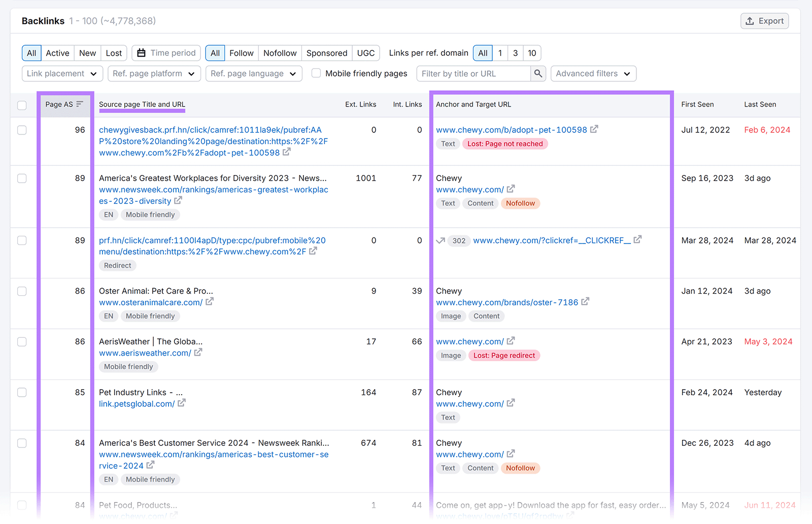Viewport: 812px width, 524px height.
Task: Open the Link placement dropdown
Action: [x=62, y=73]
